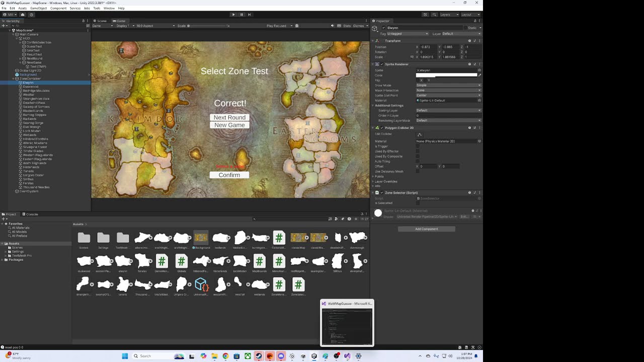Click the Play button in Unity toolbar
644x362 pixels.
(233, 15)
